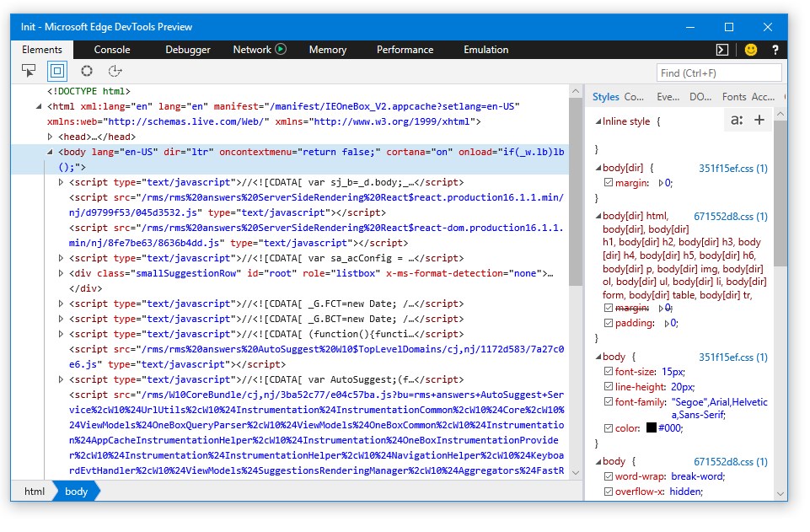The image size is (810, 532).
Task: Click the DOM tree vertical scrollbar thumb
Action: click(x=576, y=191)
